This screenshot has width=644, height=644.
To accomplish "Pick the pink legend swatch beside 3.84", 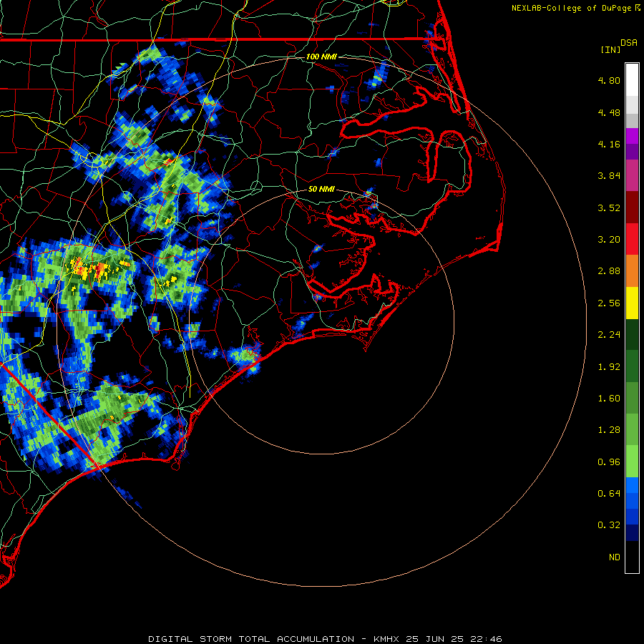I will click(x=632, y=176).
